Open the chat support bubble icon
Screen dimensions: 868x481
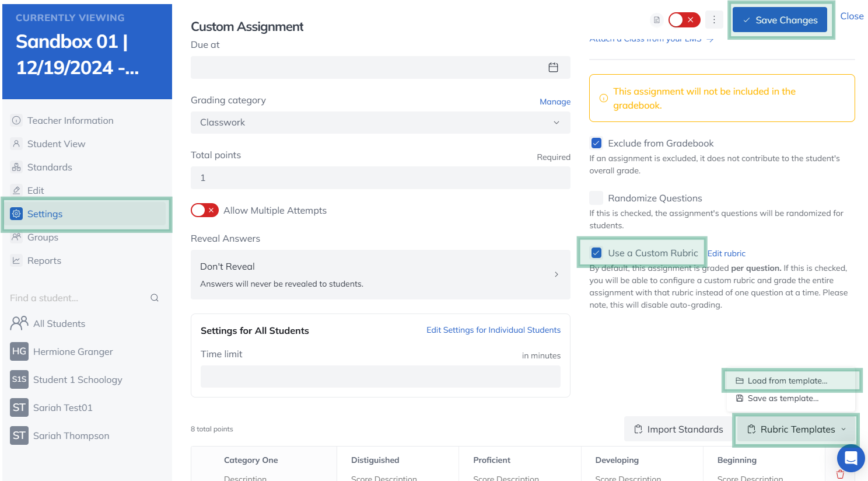point(850,458)
